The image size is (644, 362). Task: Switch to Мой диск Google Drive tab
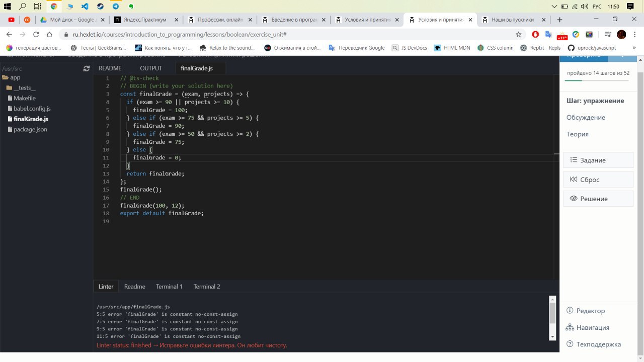[x=72, y=20]
